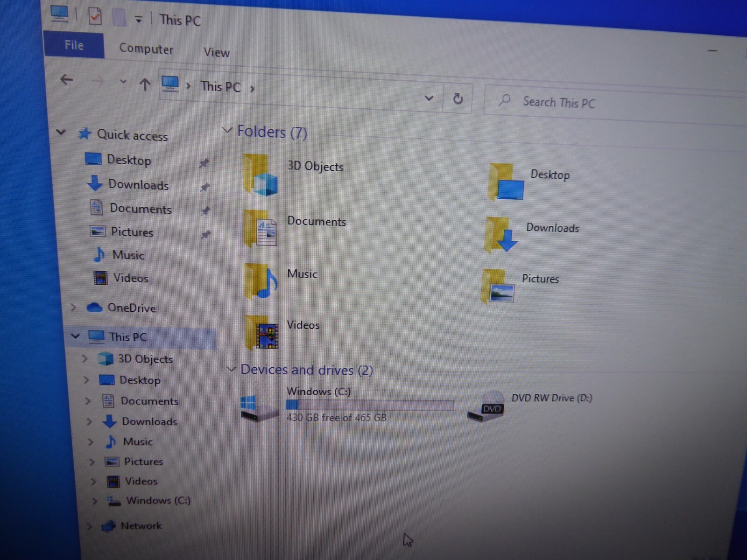Click the forward navigation arrow

coord(98,82)
